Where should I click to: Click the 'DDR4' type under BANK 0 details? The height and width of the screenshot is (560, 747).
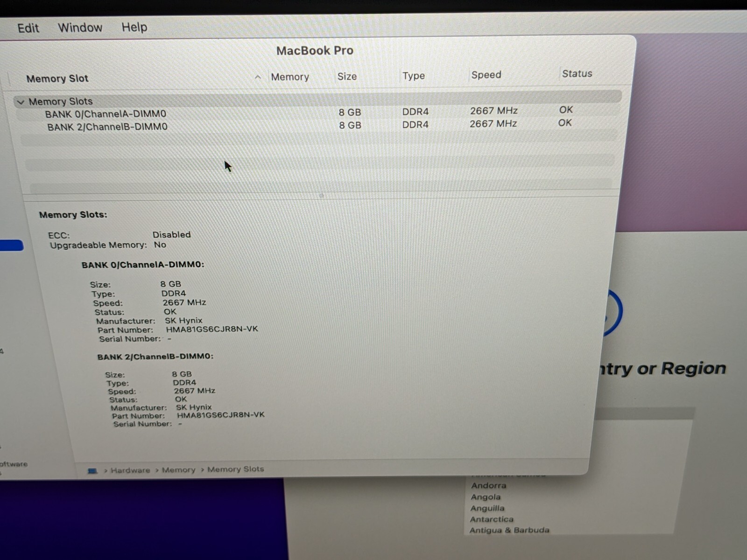pos(174,294)
